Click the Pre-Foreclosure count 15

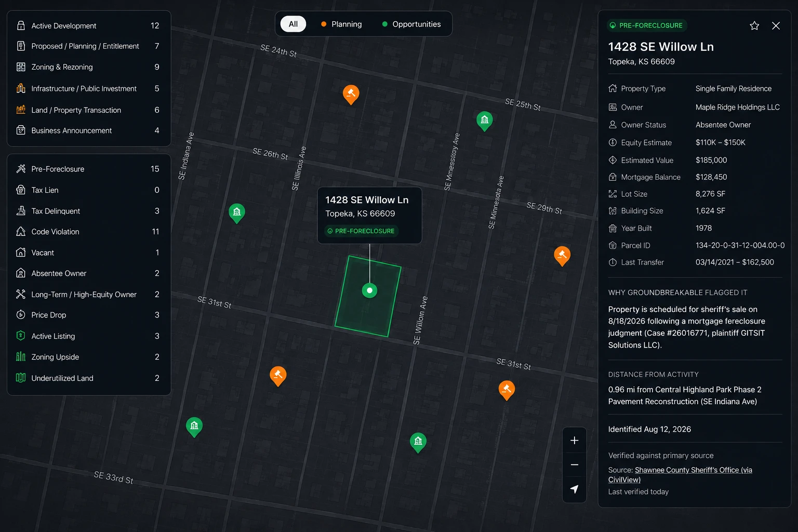tap(155, 169)
